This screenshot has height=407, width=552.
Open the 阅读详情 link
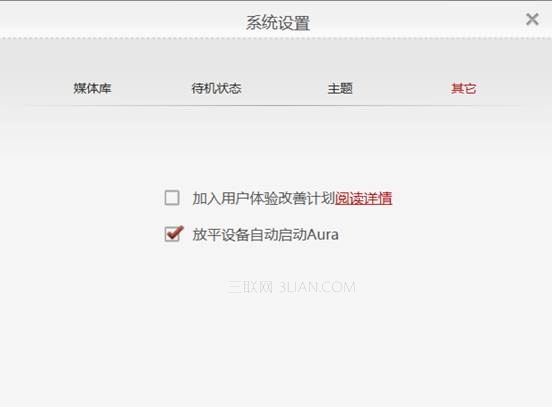click(363, 198)
